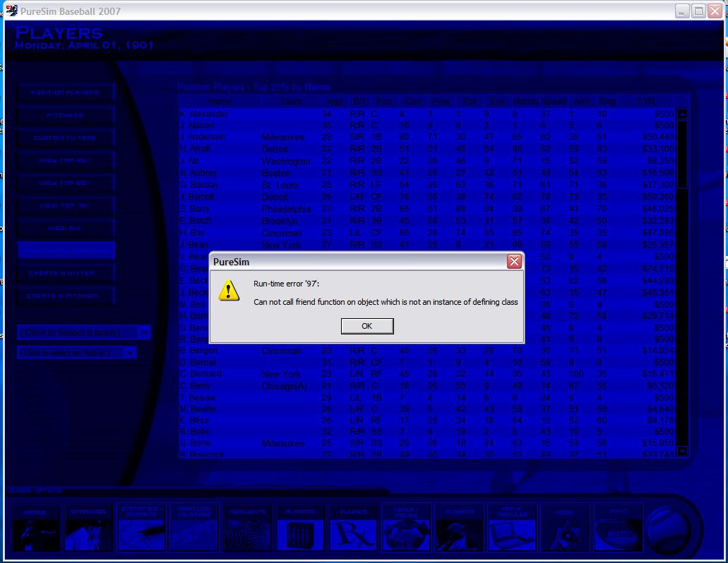Maximize the PureSim Baseball 2007 window
Image resolution: width=728 pixels, height=563 pixels.
point(698,11)
